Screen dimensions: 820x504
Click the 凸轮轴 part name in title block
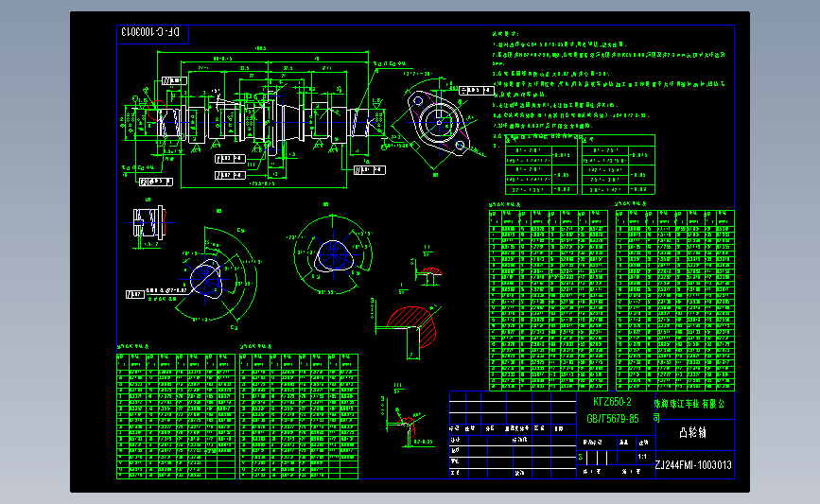[693, 433]
